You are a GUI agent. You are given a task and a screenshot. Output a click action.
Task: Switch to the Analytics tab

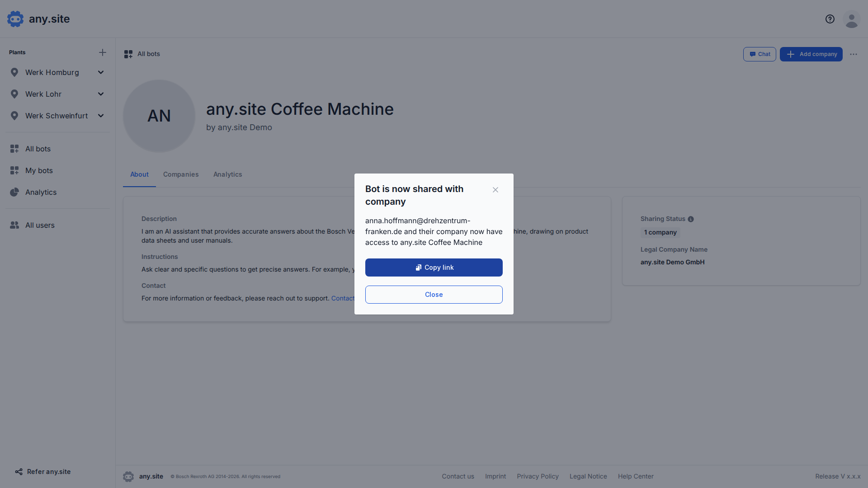[228, 174]
